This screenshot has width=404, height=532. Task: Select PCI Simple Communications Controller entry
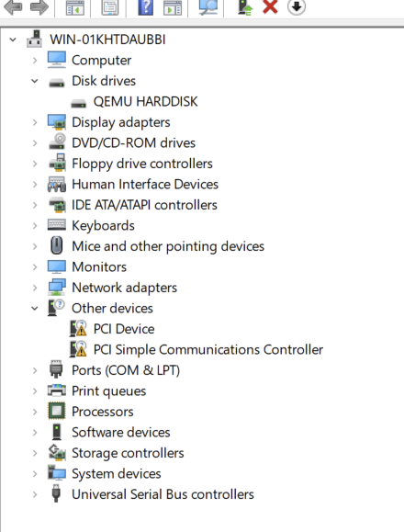click(x=208, y=349)
